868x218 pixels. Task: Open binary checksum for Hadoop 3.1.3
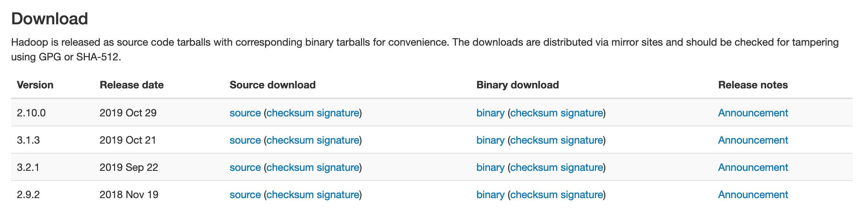[x=534, y=140]
